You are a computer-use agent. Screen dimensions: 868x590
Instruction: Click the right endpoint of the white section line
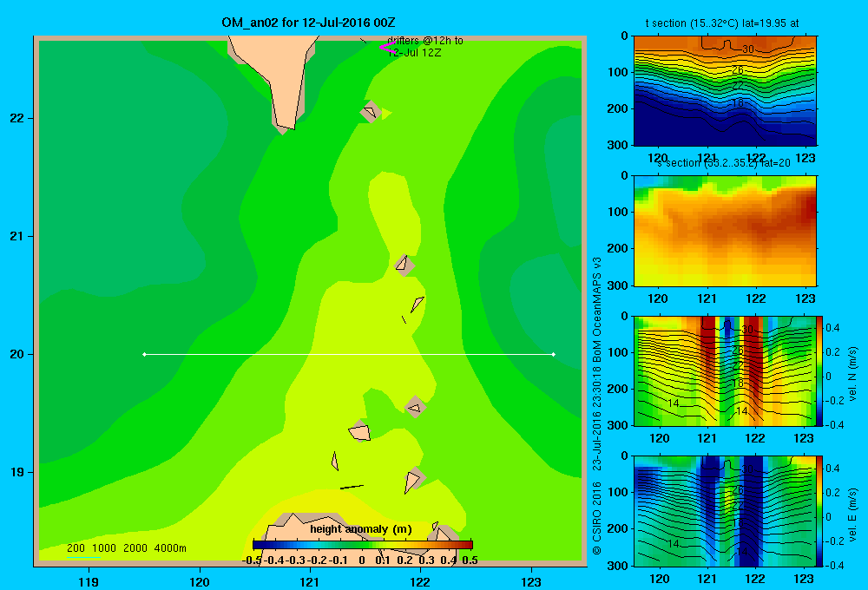point(553,354)
